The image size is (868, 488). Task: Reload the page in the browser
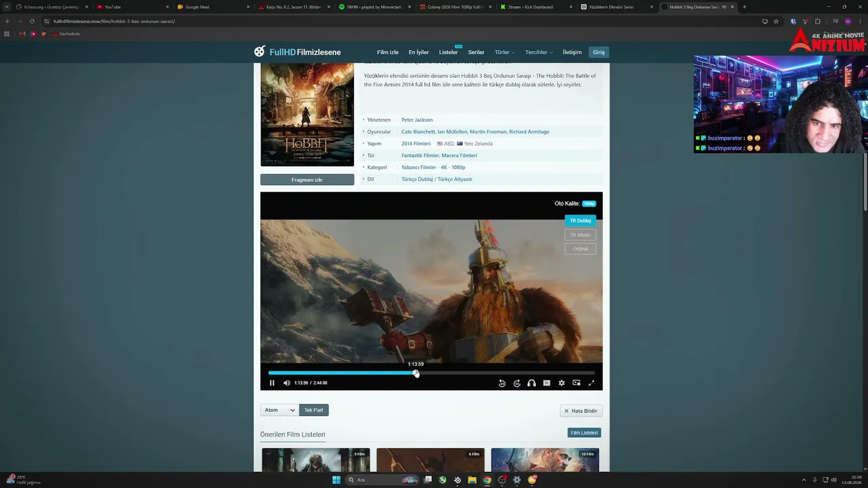click(32, 21)
